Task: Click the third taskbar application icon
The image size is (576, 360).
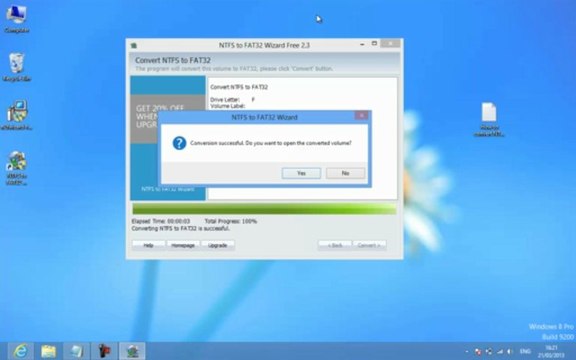Action: click(76, 351)
